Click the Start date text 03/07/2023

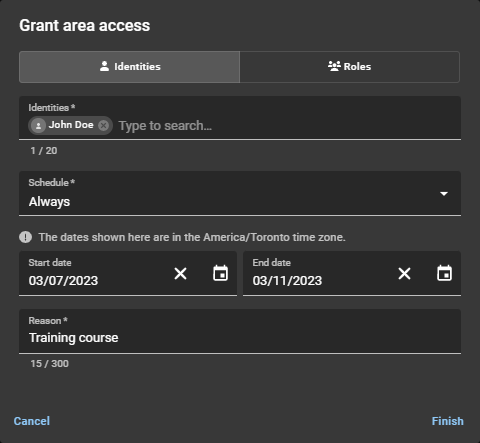coord(63,281)
